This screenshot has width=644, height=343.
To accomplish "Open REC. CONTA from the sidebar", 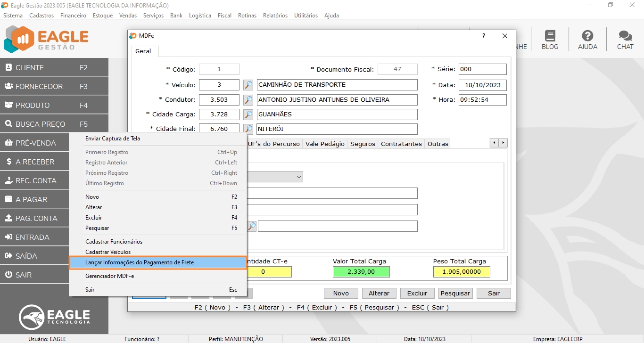I will click(x=34, y=180).
